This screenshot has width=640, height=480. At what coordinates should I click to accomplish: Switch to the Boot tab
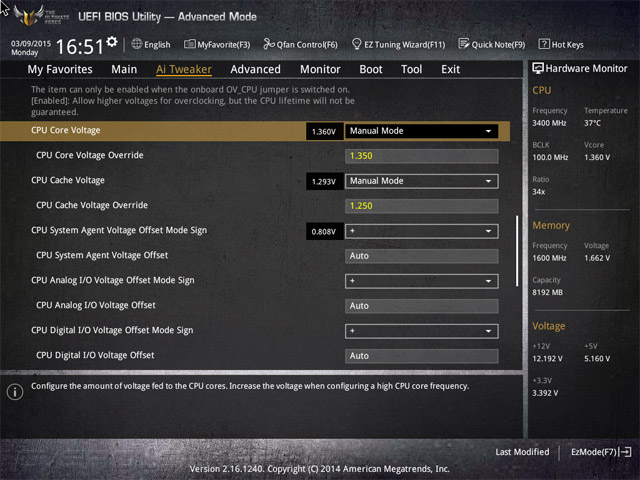[371, 69]
